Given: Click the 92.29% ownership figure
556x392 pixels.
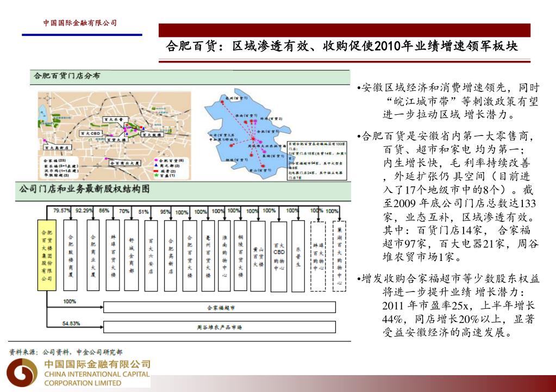Looking at the screenshot, I should 84,210.
